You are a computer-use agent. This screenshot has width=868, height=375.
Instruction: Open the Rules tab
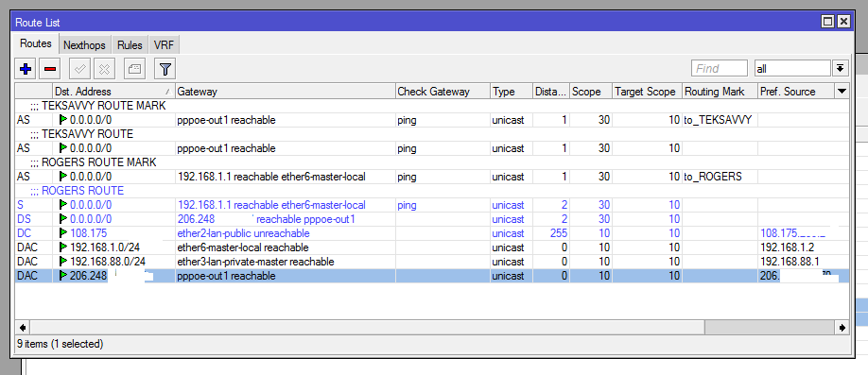[130, 44]
